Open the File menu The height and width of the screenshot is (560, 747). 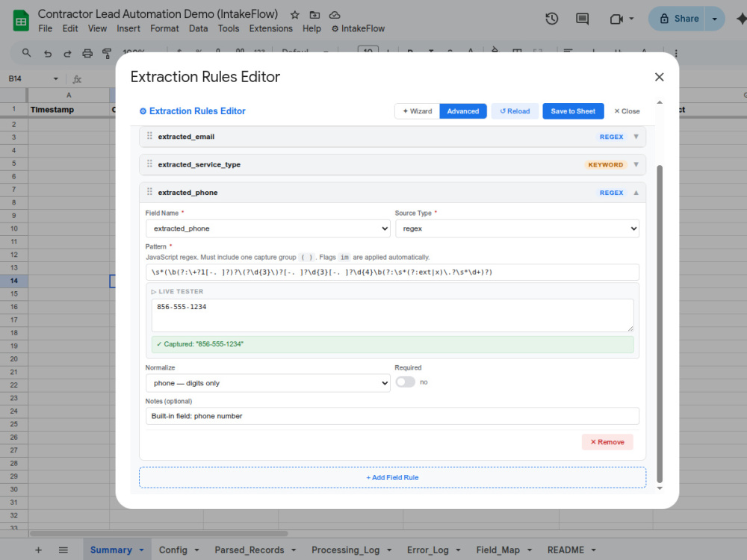coord(46,28)
